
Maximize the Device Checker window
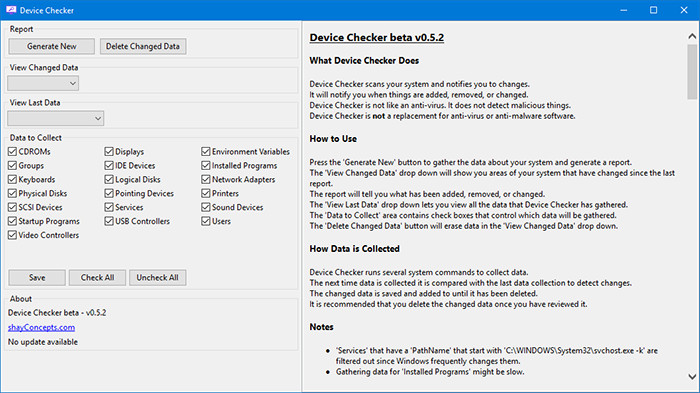tap(654, 10)
